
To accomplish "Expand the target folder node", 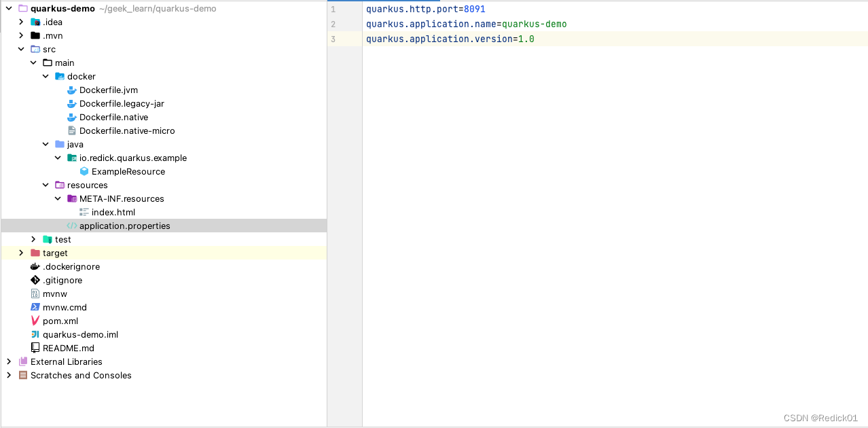I will pyautogui.click(x=20, y=253).
